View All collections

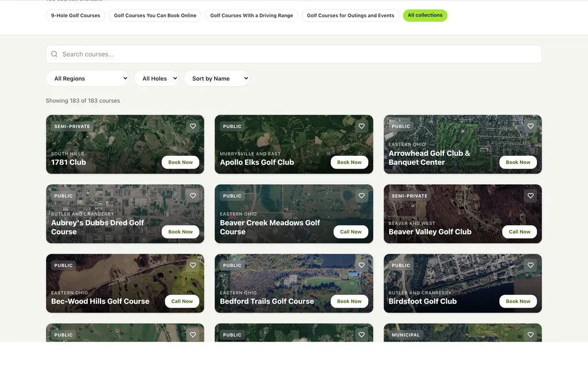[425, 16]
